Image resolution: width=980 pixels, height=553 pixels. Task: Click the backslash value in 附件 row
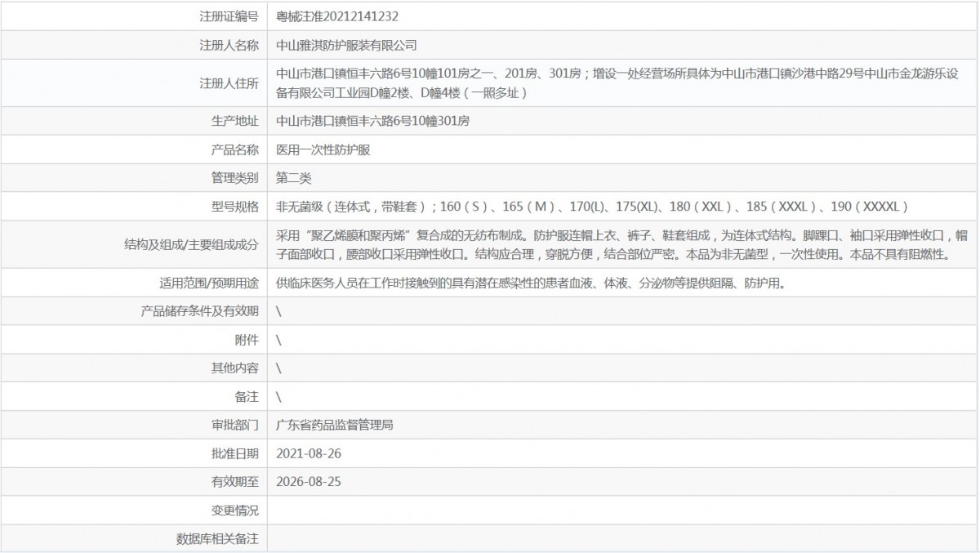(278, 340)
